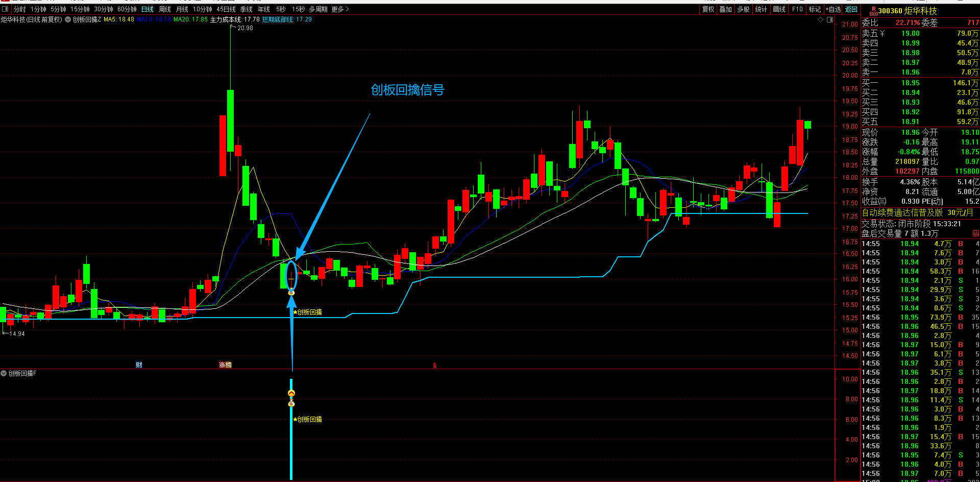Select the 15分钟 period tab

click(80, 9)
